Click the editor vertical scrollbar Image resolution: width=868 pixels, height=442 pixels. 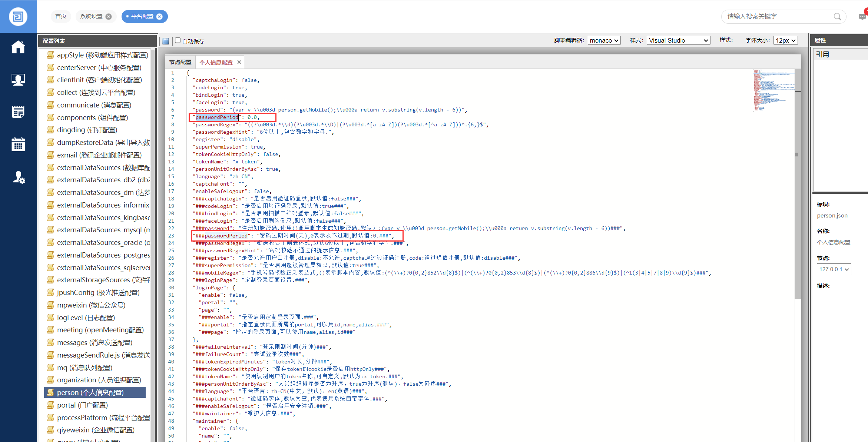coord(798,185)
